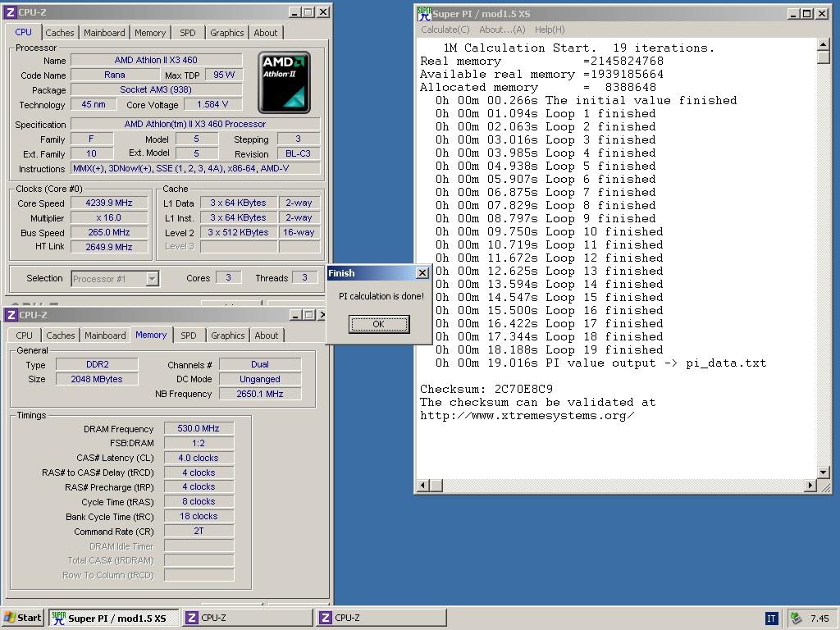Switch to Graphics tab in top CPU-Z
Image resolution: width=840 pixels, height=630 pixels.
tap(226, 33)
